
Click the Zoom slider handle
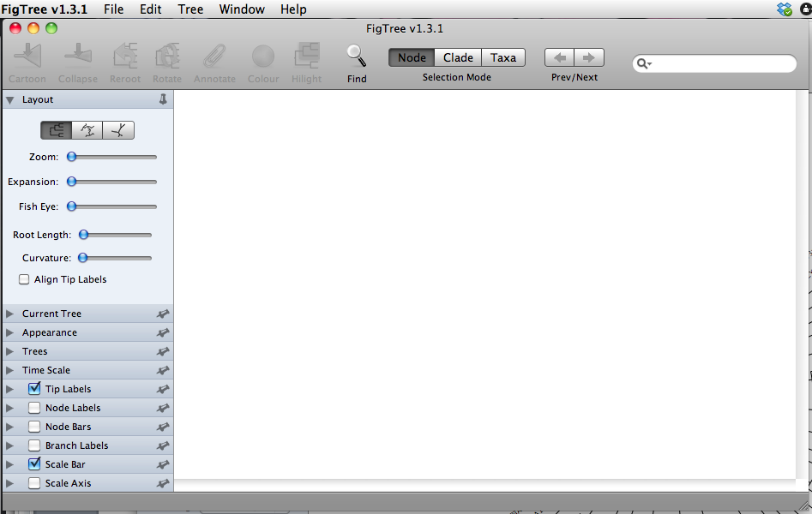[72, 157]
